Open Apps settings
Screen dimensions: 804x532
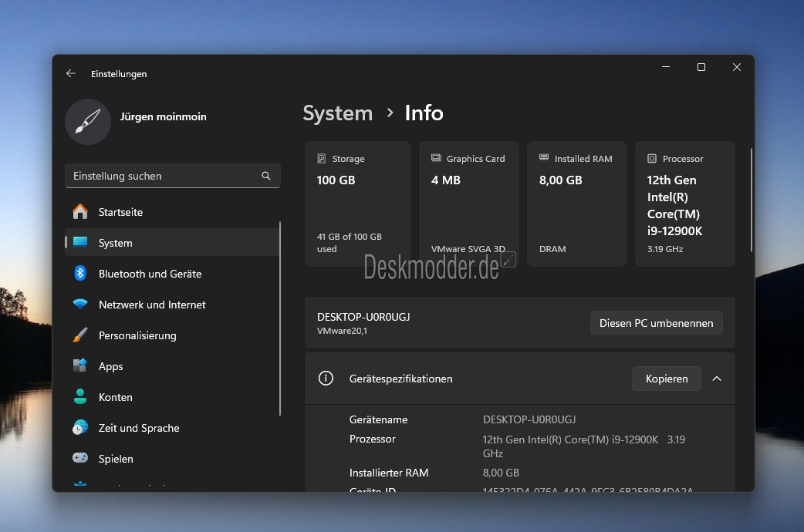tap(172, 366)
